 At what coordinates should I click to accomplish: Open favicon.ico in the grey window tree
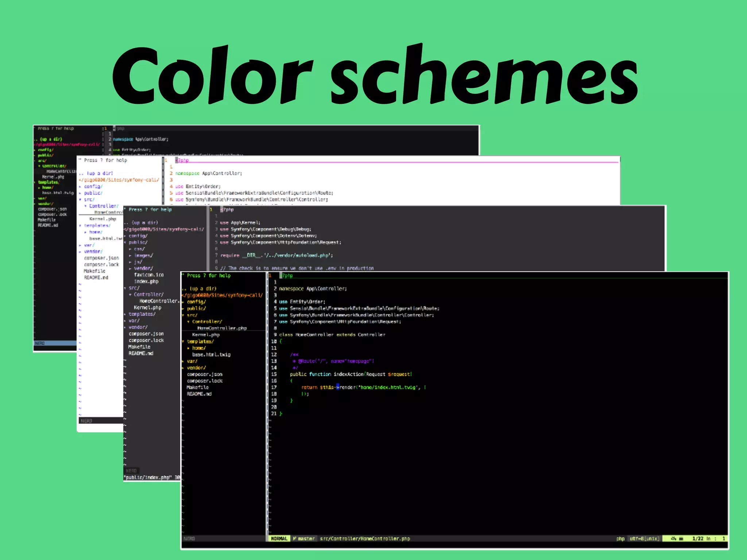tap(149, 275)
